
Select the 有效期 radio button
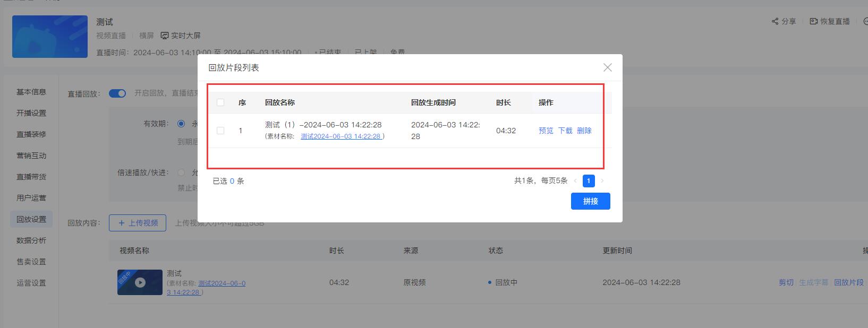181,124
